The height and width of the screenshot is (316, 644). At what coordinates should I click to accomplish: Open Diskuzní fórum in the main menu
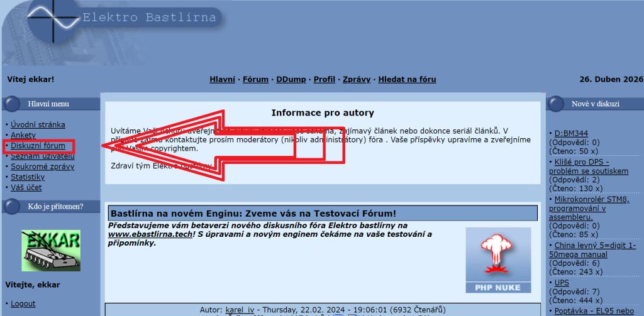click(x=38, y=146)
